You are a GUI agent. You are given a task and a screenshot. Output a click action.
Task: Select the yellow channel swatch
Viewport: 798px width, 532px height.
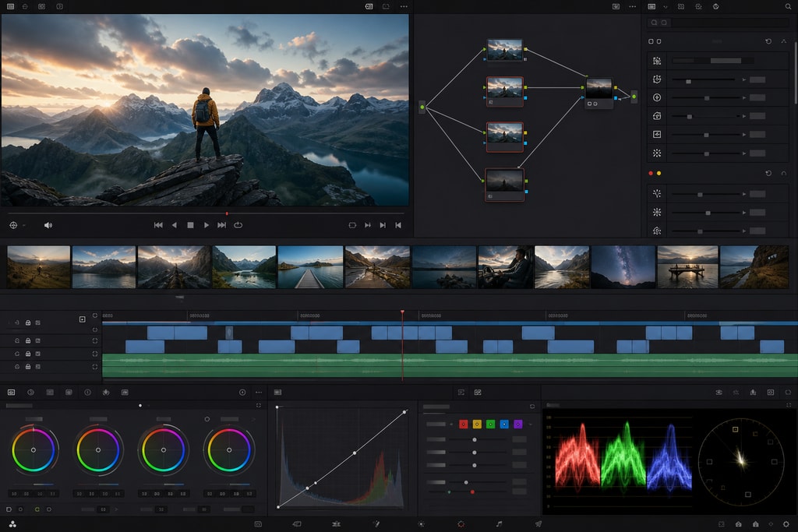pyautogui.click(x=477, y=425)
